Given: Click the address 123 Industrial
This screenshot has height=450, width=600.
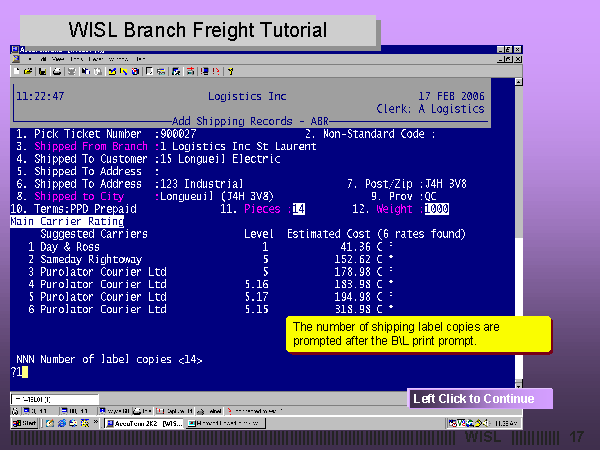Looking at the screenshot, I should (201, 184).
